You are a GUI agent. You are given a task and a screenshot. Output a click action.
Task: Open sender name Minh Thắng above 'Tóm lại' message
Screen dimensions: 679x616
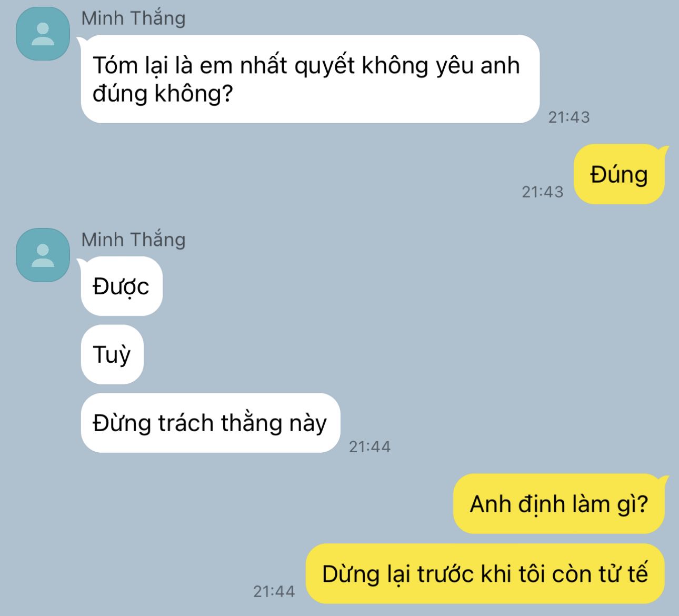click(133, 18)
